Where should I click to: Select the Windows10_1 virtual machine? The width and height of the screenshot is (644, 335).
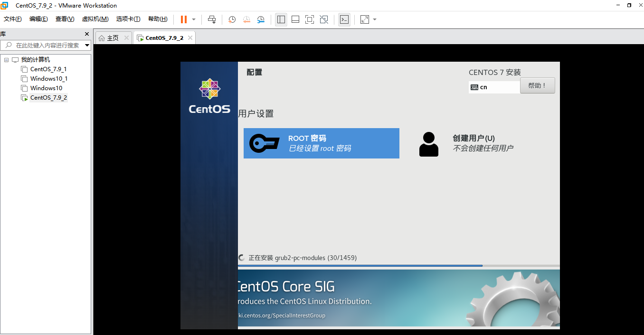pyautogui.click(x=48, y=78)
